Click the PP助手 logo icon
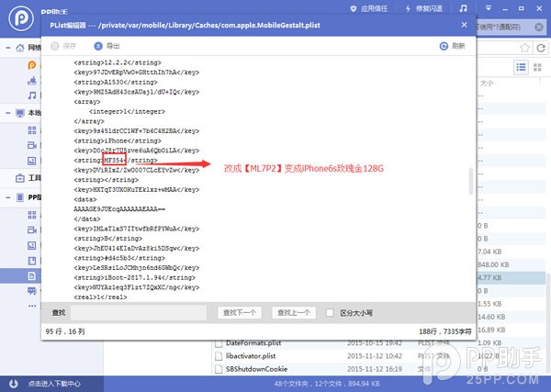Viewport: 551px width, 392px height. 21,18
